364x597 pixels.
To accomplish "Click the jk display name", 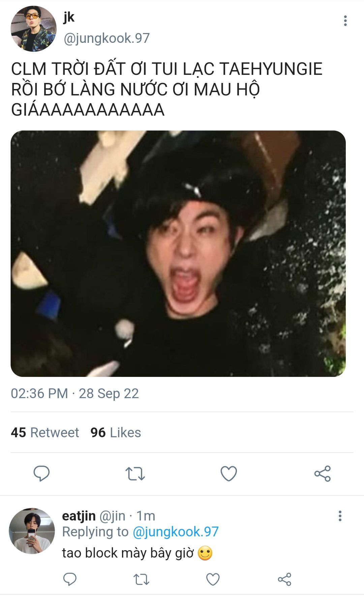I will click(x=69, y=17).
